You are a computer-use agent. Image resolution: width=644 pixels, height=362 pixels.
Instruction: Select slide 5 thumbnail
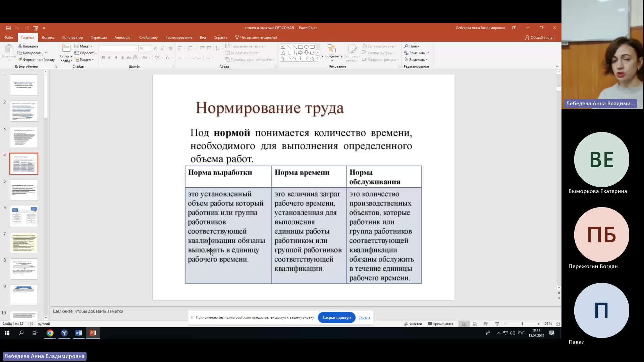coord(24,190)
